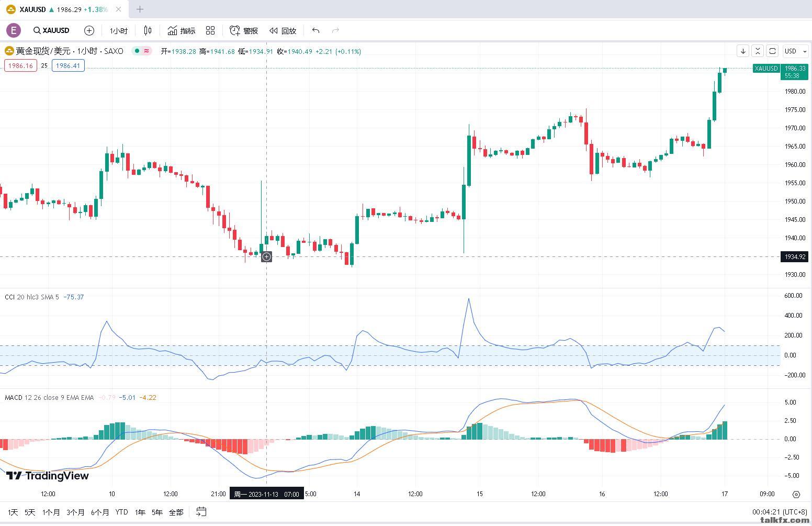Open the 指标 indicators dialog
Viewport: 812px width, 526px height.
click(x=182, y=31)
